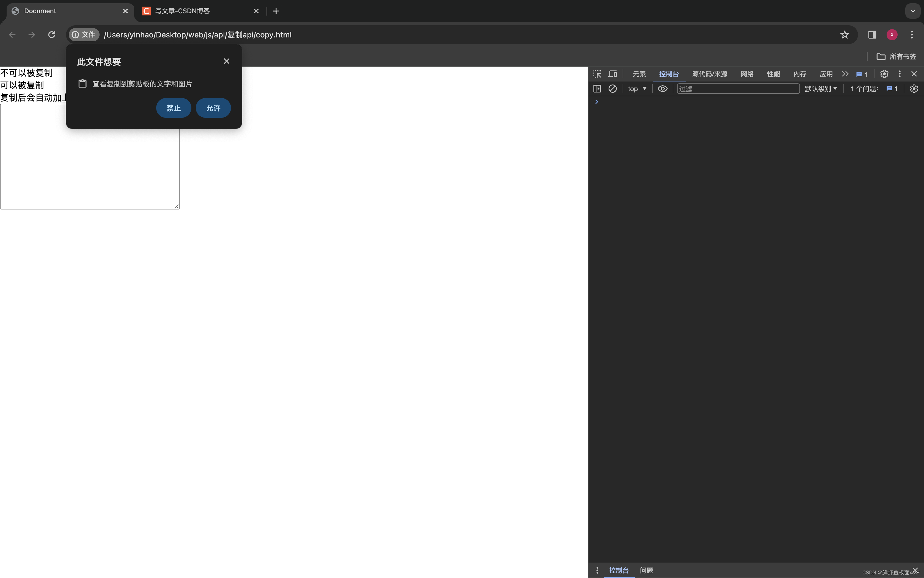Select the 控制台 drawer tab at the bottom
The width and height of the screenshot is (924, 578).
point(619,570)
